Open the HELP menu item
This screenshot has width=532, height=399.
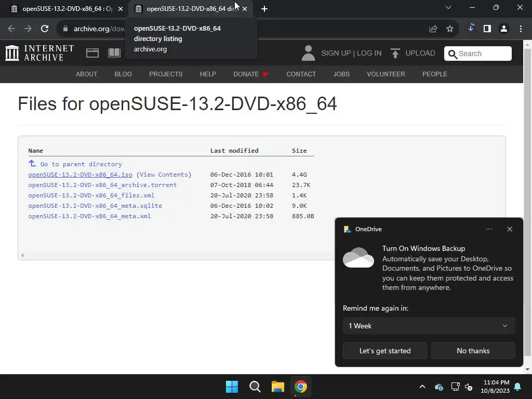(x=208, y=74)
